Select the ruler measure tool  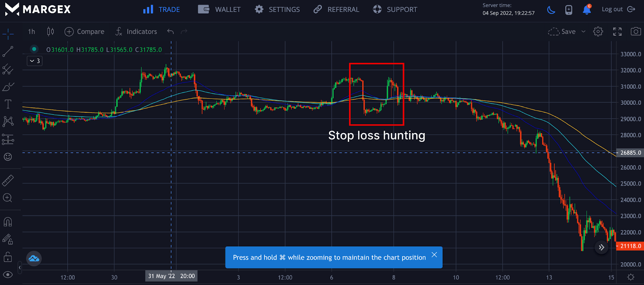coord(8,180)
